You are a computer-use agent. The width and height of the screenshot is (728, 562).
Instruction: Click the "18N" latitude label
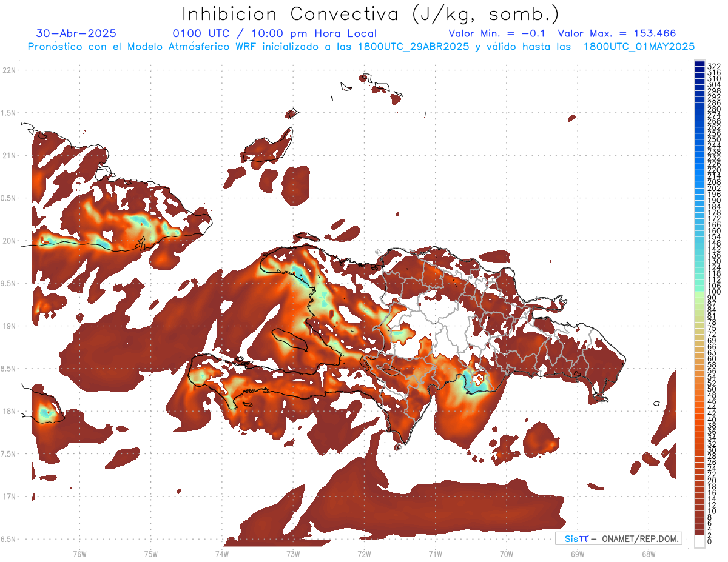pyautogui.click(x=9, y=411)
